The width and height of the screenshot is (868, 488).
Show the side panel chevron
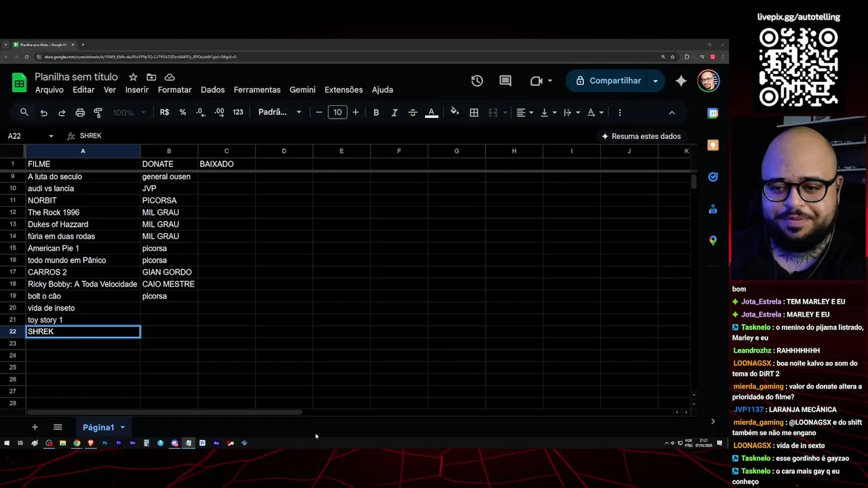[x=713, y=422]
